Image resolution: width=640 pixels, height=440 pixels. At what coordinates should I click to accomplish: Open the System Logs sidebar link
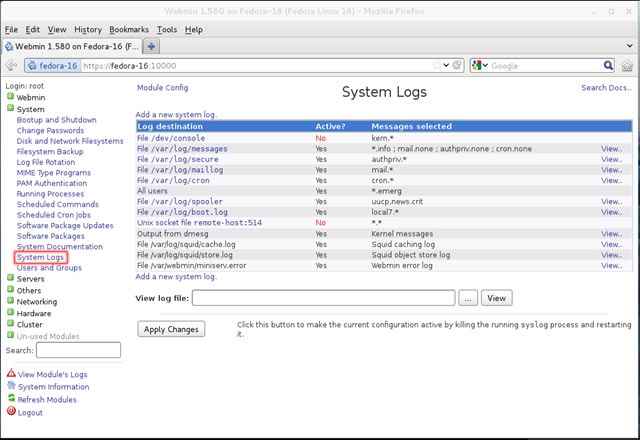[x=40, y=258]
